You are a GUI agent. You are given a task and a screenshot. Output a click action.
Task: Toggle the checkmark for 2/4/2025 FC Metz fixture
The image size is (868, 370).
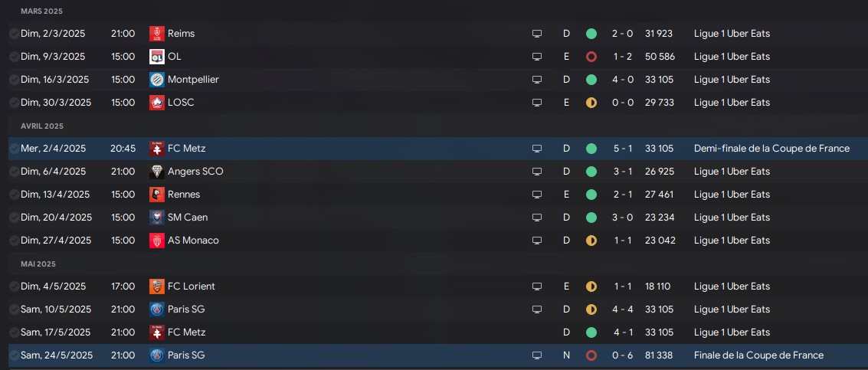(14, 149)
